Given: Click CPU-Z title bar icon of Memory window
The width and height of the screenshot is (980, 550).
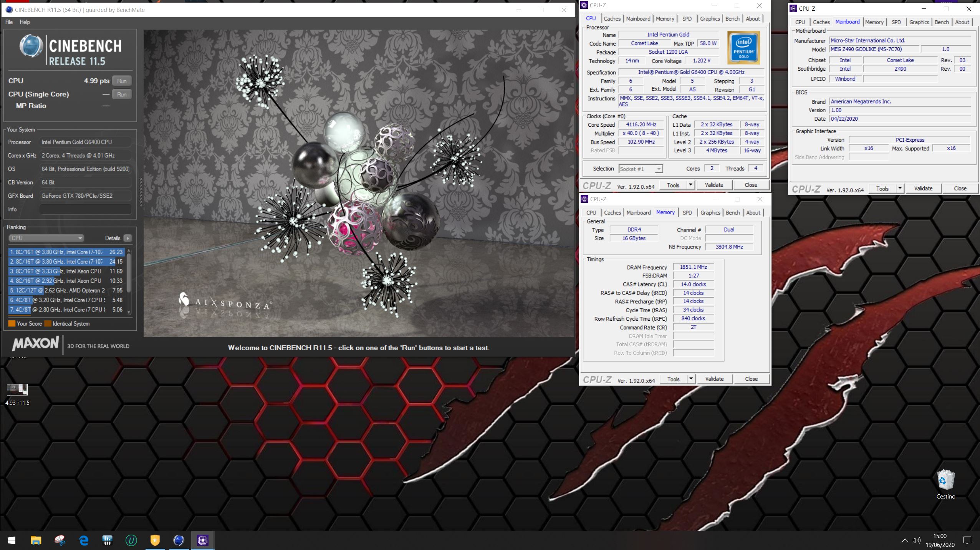Looking at the screenshot, I should [584, 199].
